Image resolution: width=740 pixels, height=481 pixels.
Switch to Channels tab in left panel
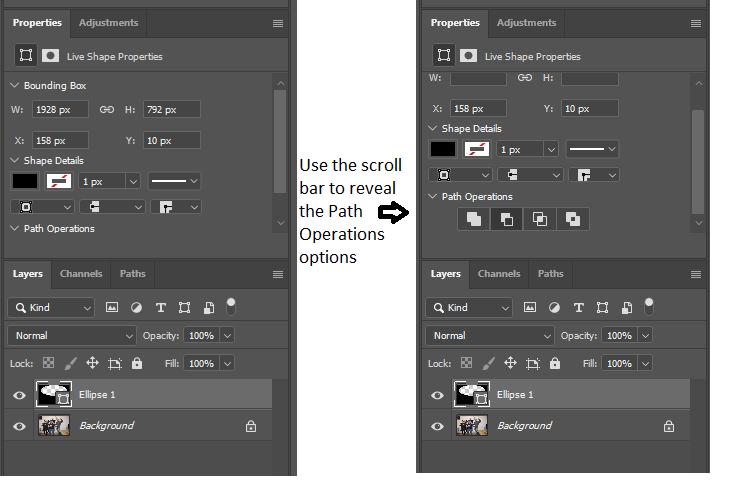[x=81, y=274]
